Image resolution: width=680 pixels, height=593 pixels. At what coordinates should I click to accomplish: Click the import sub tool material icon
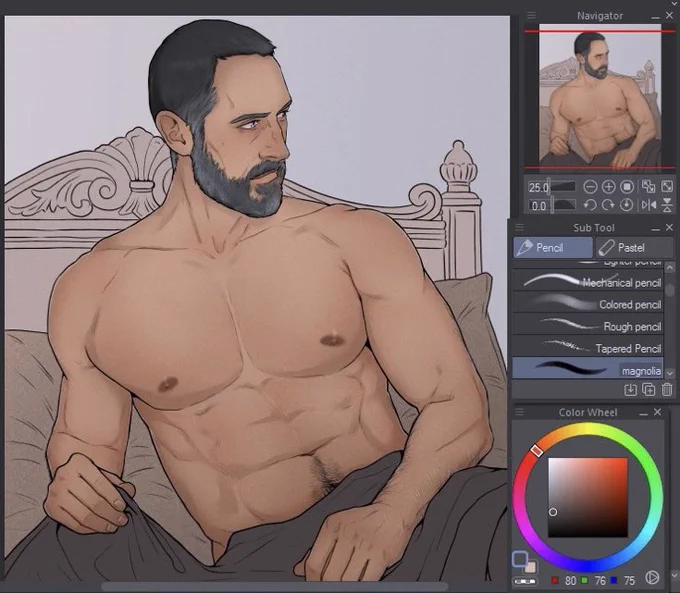coord(630,390)
